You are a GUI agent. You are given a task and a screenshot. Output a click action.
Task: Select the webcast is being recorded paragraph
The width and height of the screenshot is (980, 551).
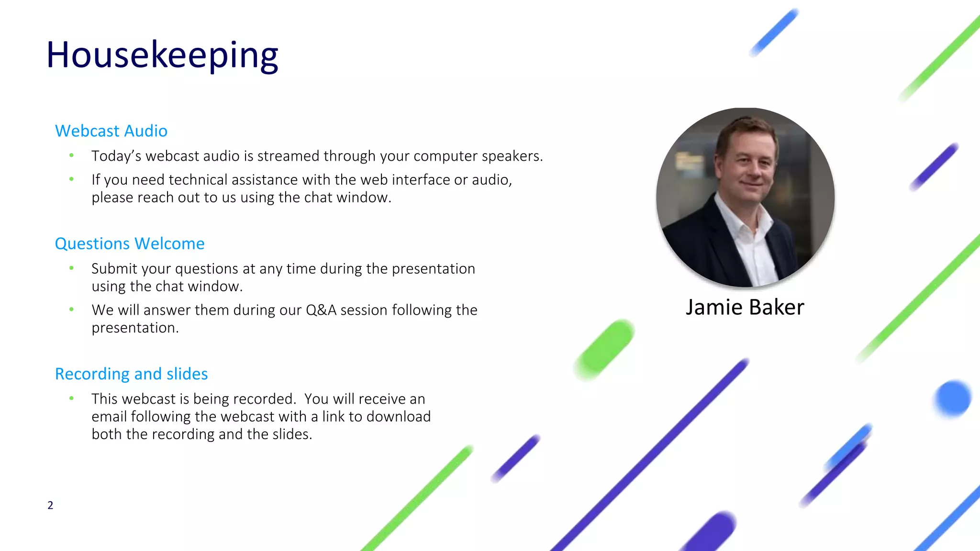point(261,417)
